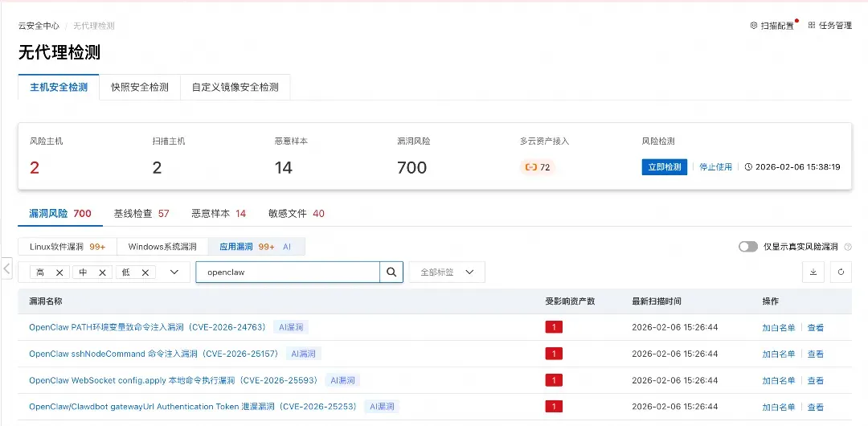Click the 漏洞风险 count 700
This screenshot has width=868, height=426.
tap(411, 167)
